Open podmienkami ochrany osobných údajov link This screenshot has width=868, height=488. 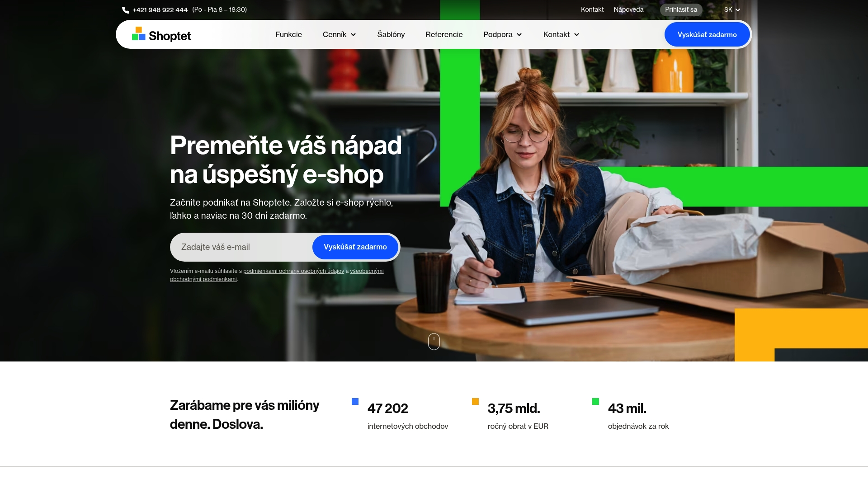293,271
